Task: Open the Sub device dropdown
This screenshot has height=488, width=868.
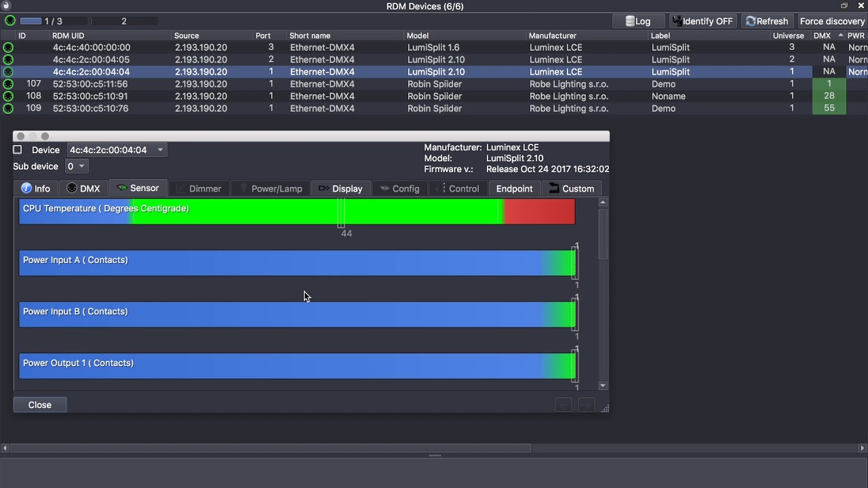Action: click(x=76, y=166)
